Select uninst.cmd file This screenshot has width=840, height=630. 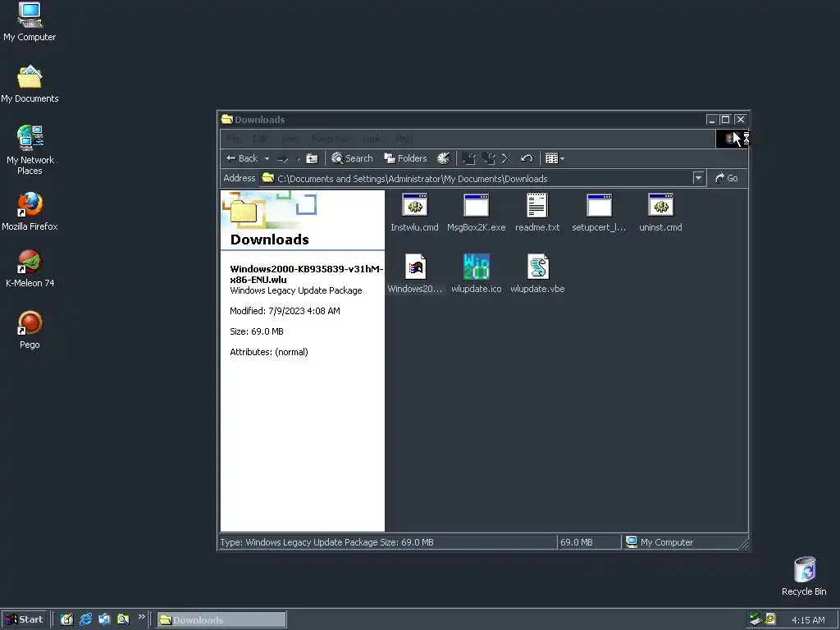click(660, 212)
